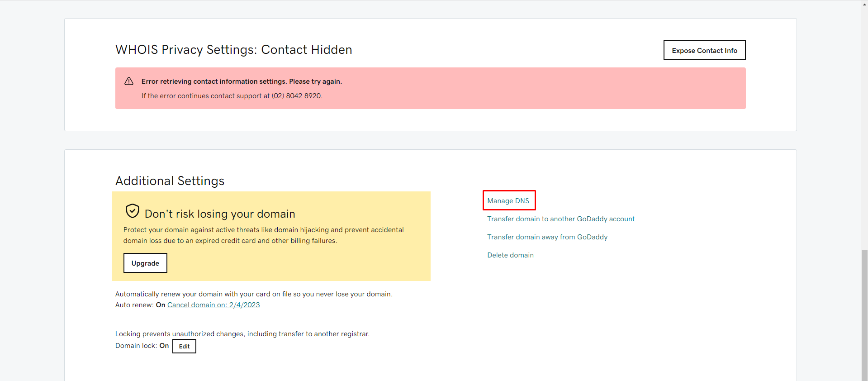This screenshot has width=868, height=381.
Task: Click the Delete domain link
Action: click(x=510, y=255)
